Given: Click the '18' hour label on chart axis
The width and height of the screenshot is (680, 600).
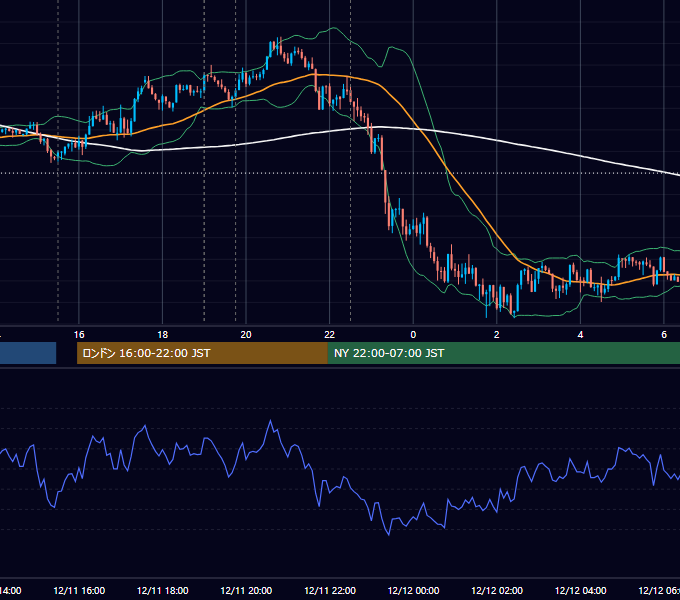Looking at the screenshot, I should coord(163,335).
